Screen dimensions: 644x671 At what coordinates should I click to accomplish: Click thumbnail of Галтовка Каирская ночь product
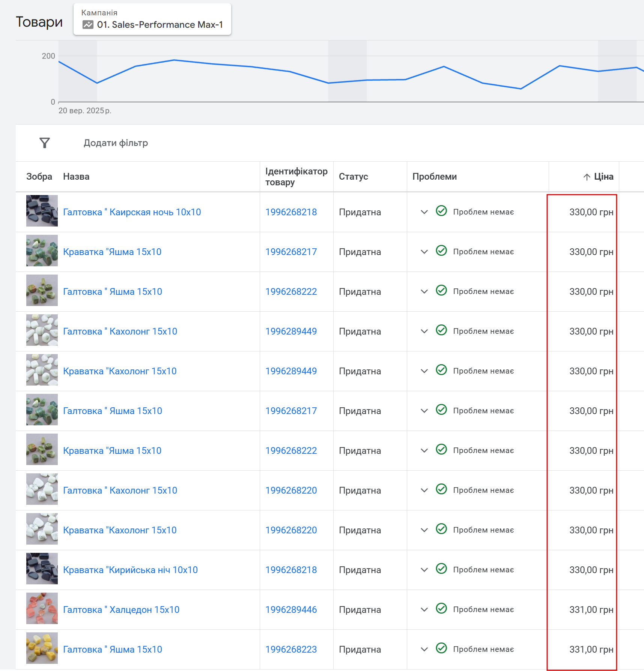tap(42, 211)
